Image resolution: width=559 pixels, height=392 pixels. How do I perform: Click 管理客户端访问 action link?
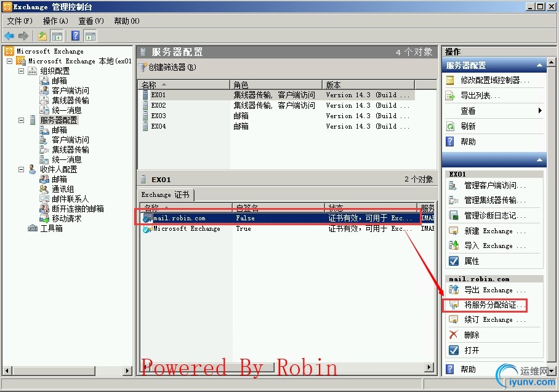tap(495, 185)
